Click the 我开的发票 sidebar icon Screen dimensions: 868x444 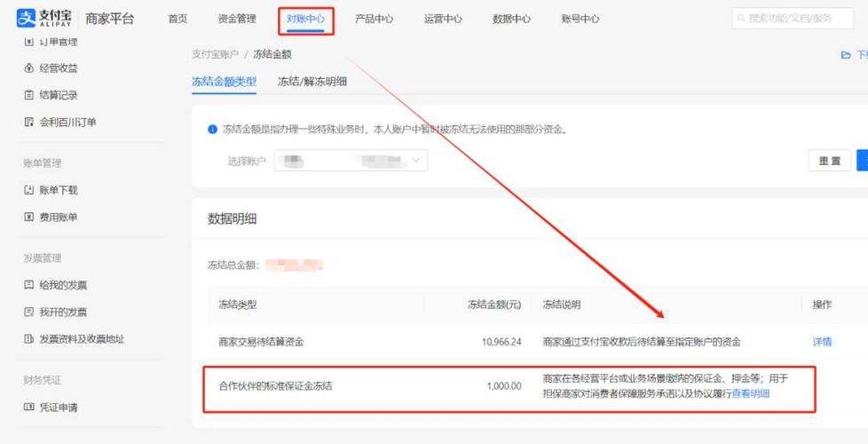(x=28, y=313)
